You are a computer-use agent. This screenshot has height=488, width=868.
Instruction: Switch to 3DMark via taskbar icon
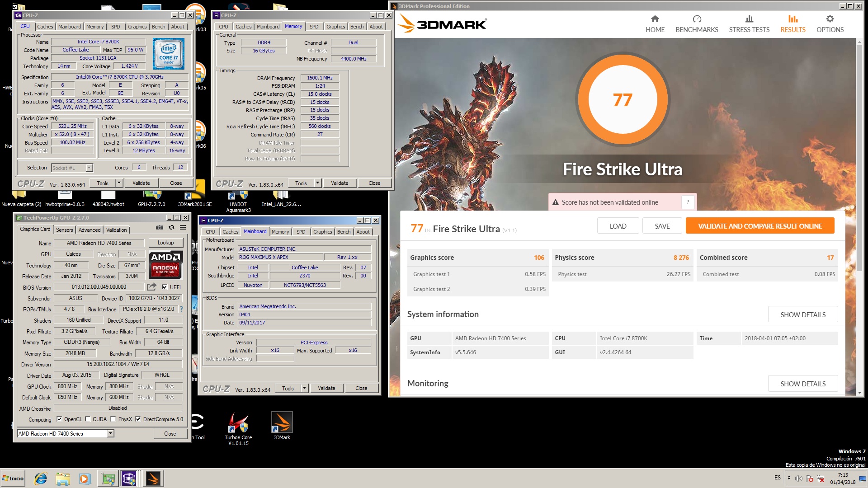click(x=153, y=479)
